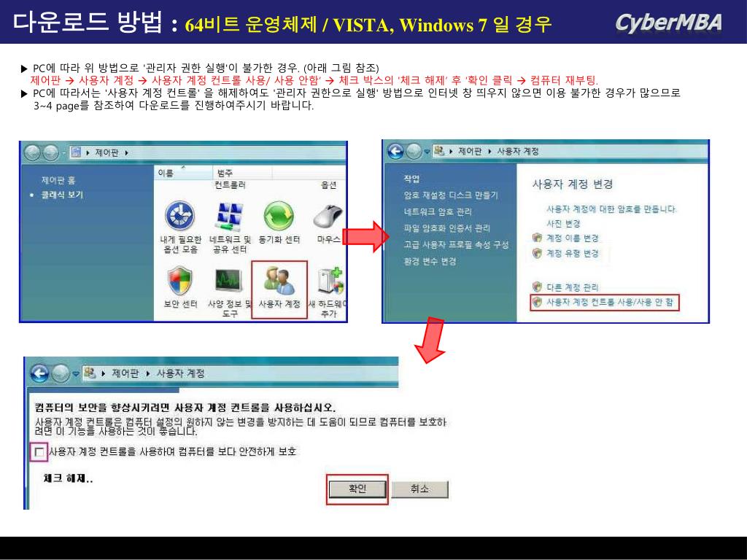
Task: Click back arrow in 사용자 계정 변경 window
Action: [x=395, y=152]
